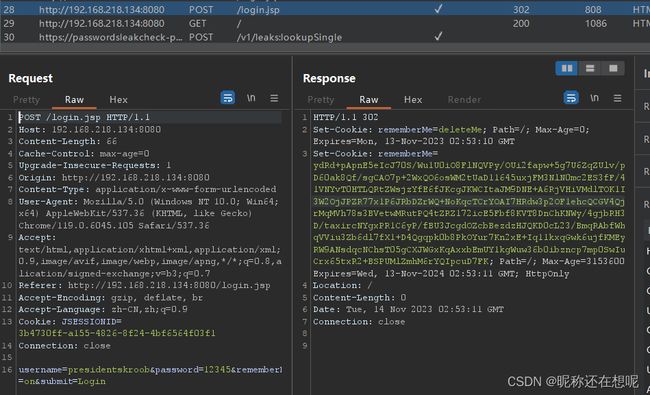
Task: Click the Accept-Encoding header line
Action: pyautogui.click(x=111, y=298)
